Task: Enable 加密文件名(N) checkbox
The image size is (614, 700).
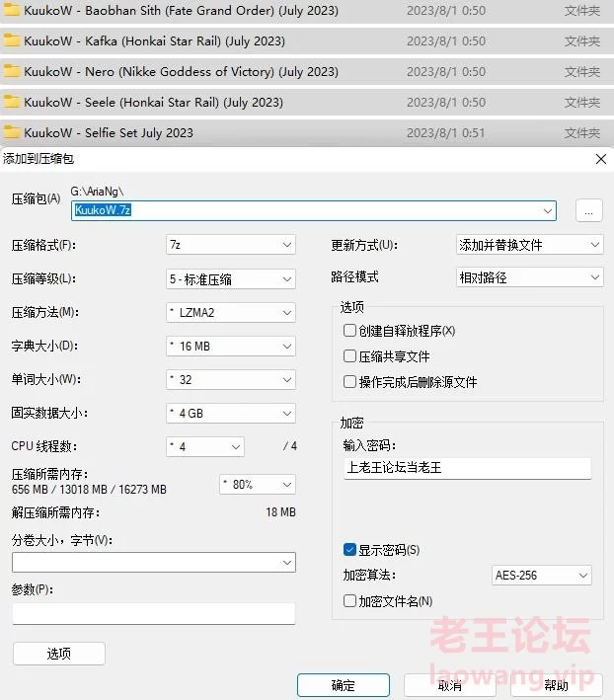Action: click(x=349, y=601)
